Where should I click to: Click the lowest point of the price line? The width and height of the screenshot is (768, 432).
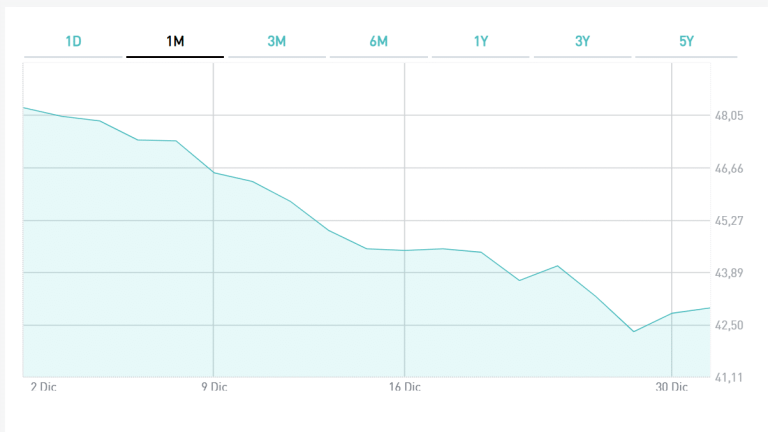pyautogui.click(x=634, y=331)
